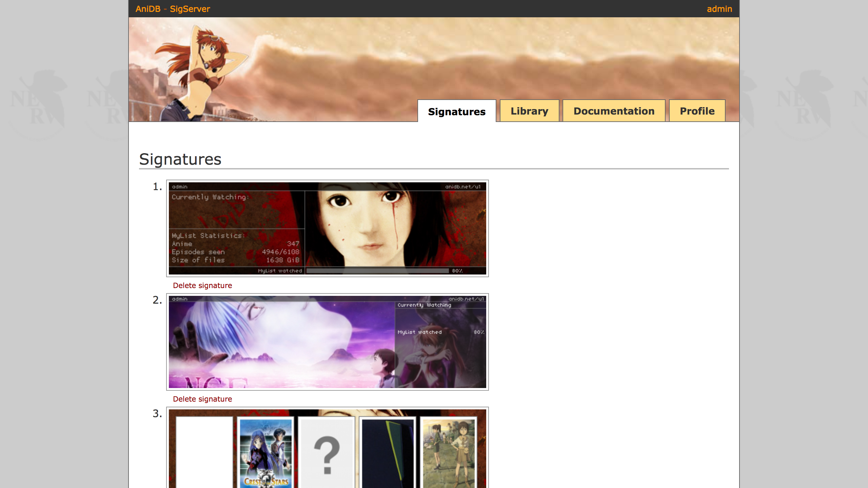
Task: Click the anidb.net/u1 text in first signature
Action: pos(463,187)
